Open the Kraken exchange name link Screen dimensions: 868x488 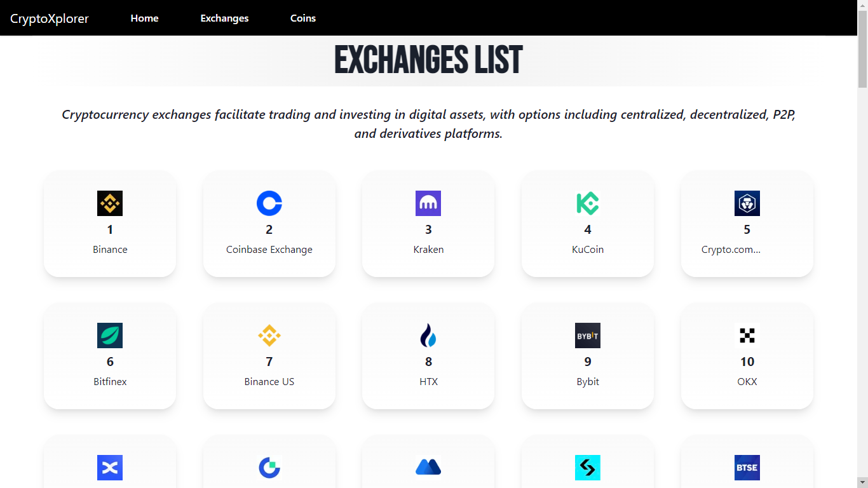pyautogui.click(x=428, y=249)
